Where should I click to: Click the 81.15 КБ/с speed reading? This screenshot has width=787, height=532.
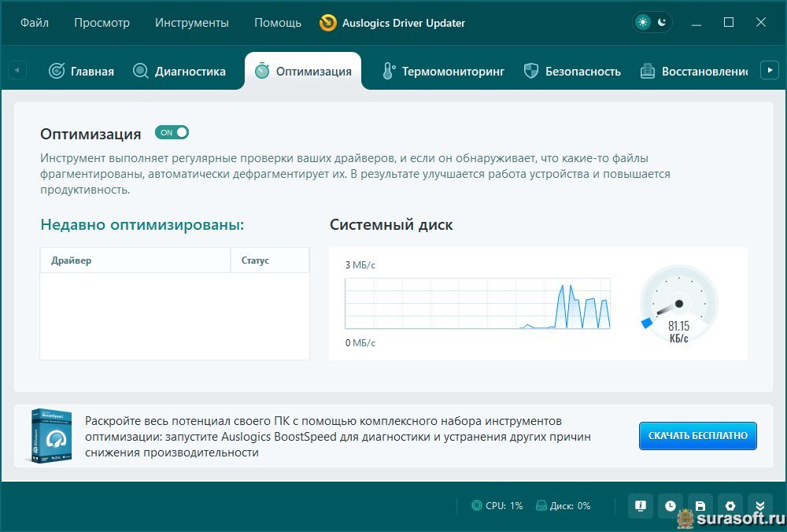click(x=678, y=332)
